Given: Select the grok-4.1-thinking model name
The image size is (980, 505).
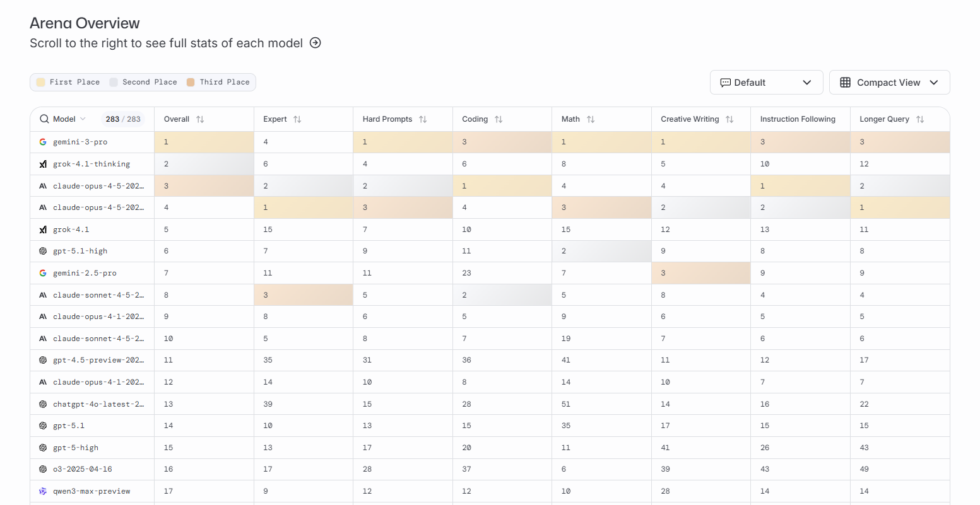Looking at the screenshot, I should click(x=92, y=164).
